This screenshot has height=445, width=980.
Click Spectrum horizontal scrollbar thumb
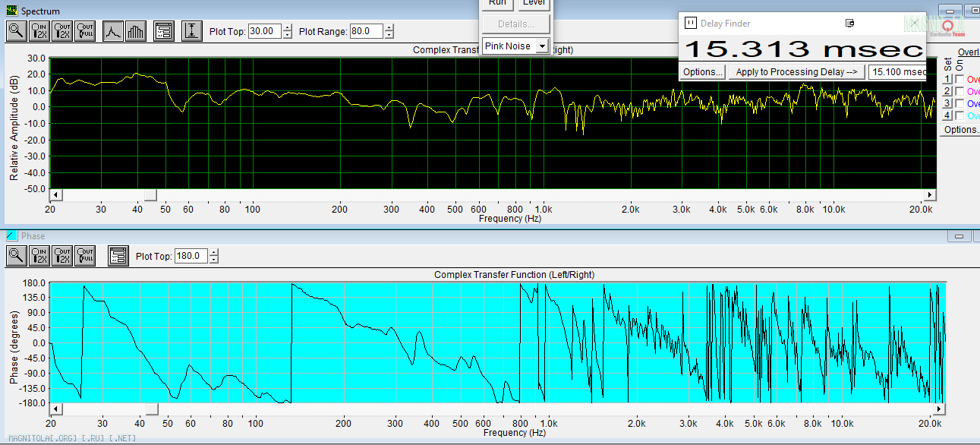(x=150, y=196)
